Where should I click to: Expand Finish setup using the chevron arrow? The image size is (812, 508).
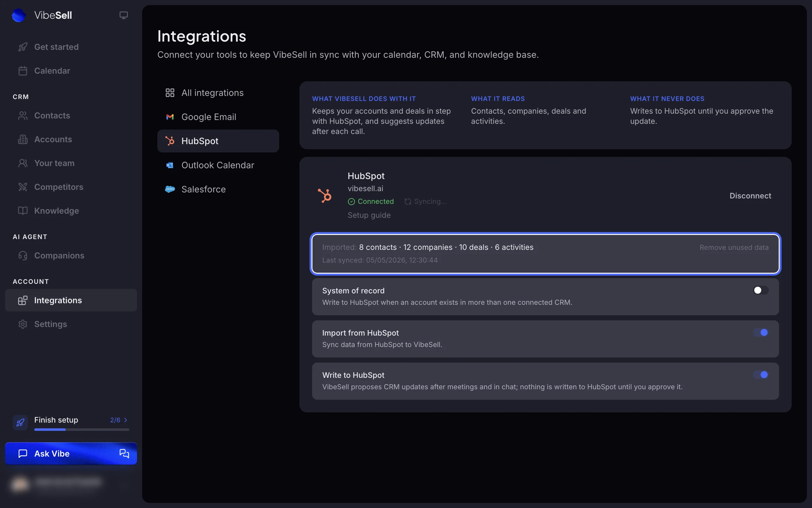pyautogui.click(x=126, y=420)
